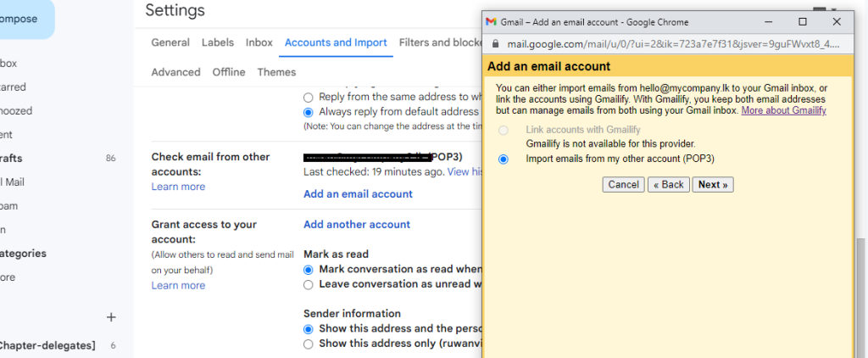Click the redacted POP3 account entry
This screenshot has width=868, height=358.
coord(382,157)
